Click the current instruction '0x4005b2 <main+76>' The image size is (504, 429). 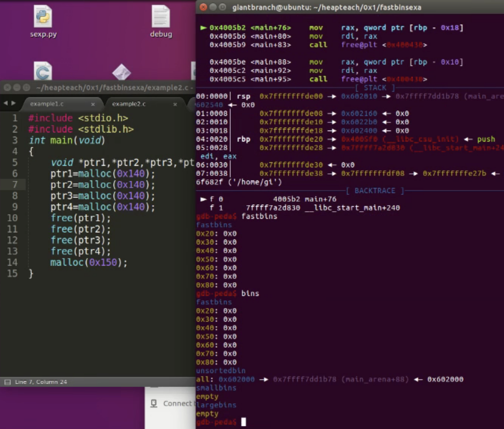coord(250,28)
